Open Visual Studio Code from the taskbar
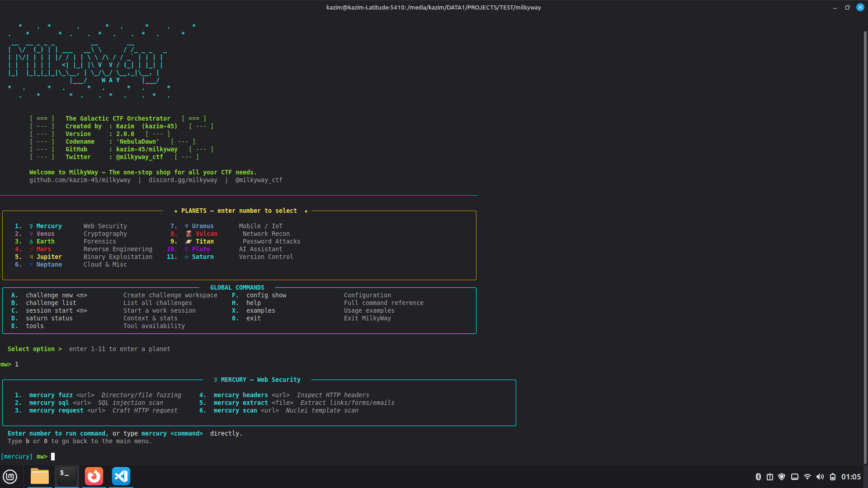Screen dimensions: 868x488 point(121,477)
